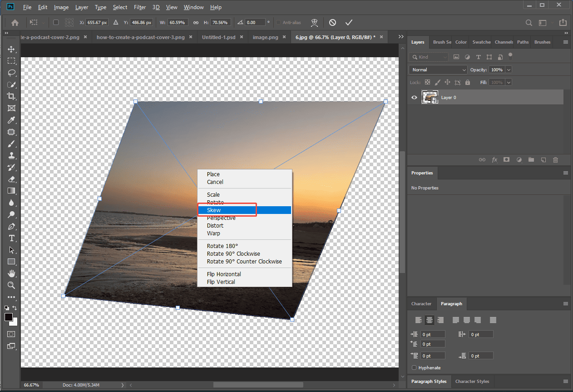Open the Opacity dropdown in Layers panel
Viewport: 573px width, 392px height.
pos(509,69)
